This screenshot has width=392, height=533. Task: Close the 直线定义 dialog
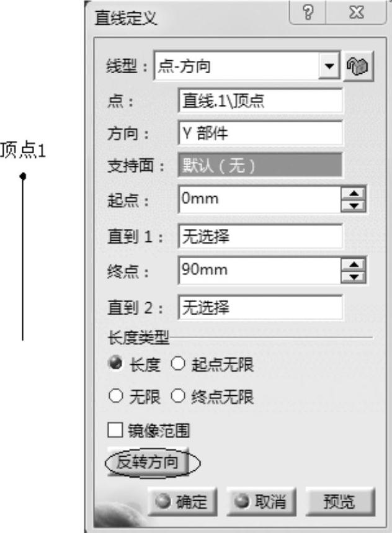[x=355, y=15]
